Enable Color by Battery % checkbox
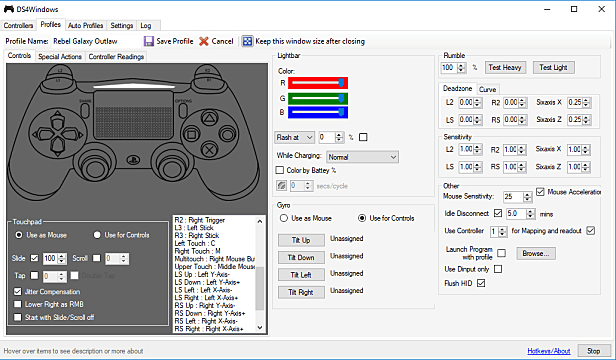This screenshot has width=616, height=360. (280, 170)
